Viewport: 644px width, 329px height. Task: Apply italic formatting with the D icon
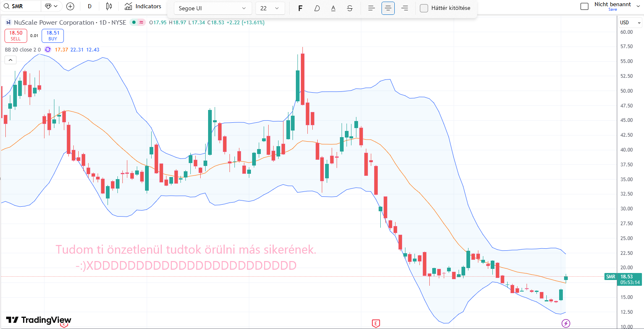[317, 8]
